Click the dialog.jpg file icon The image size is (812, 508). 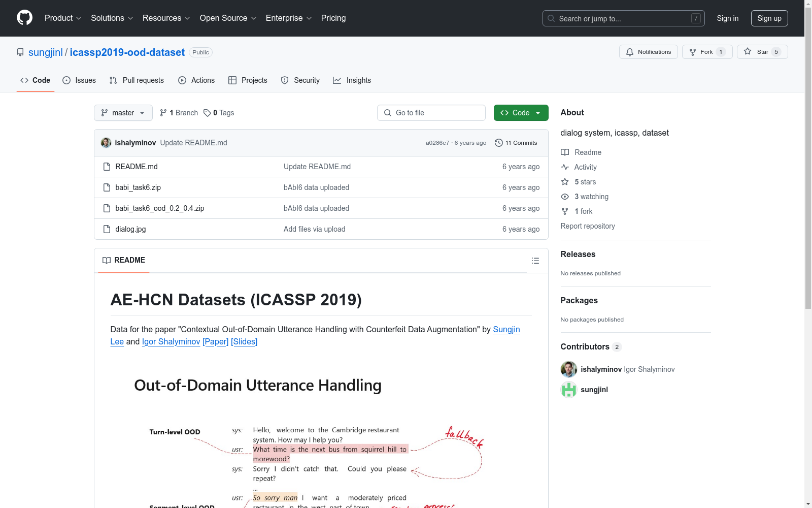coord(107,229)
